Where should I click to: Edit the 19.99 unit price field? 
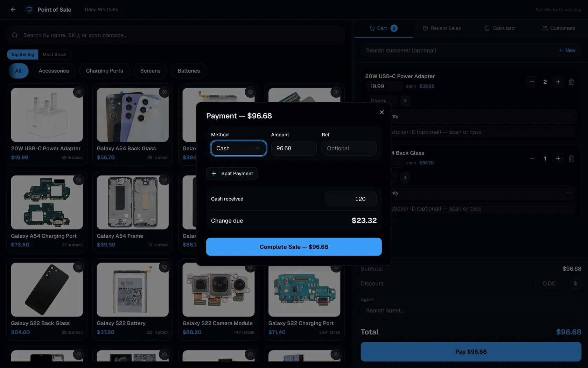coord(384,86)
